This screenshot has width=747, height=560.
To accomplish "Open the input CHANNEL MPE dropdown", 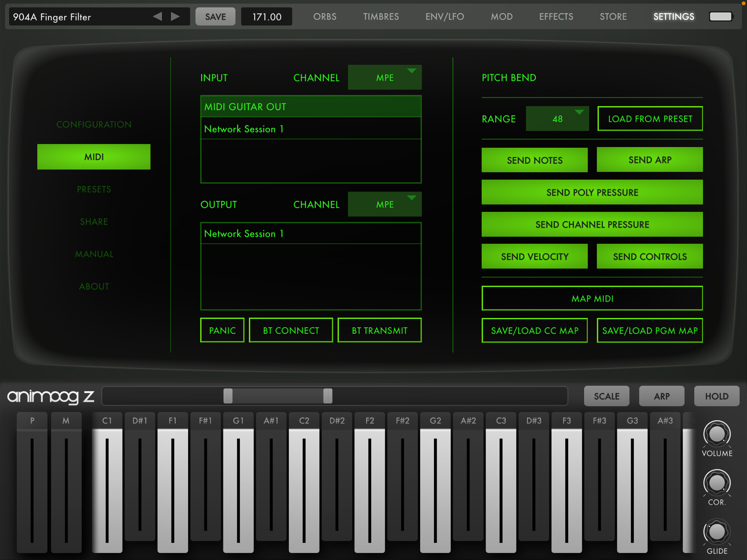I will click(x=385, y=77).
